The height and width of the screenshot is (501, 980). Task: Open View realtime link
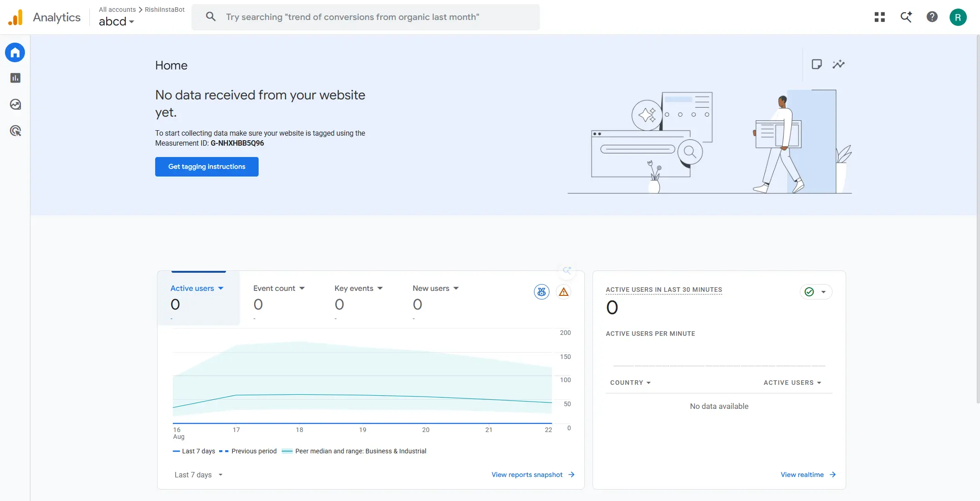coord(802,475)
